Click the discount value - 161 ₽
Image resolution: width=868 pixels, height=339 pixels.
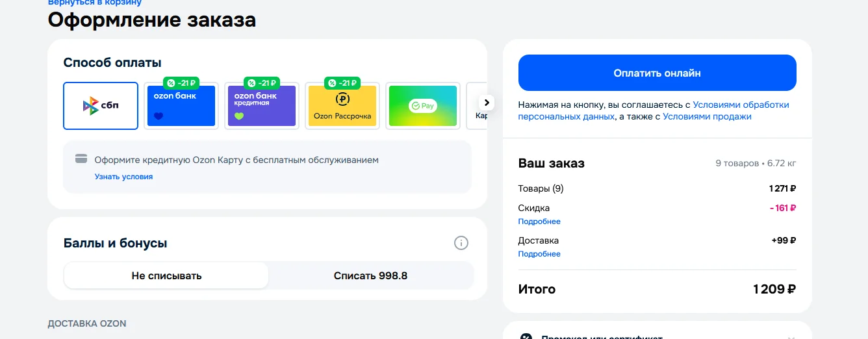coord(783,208)
